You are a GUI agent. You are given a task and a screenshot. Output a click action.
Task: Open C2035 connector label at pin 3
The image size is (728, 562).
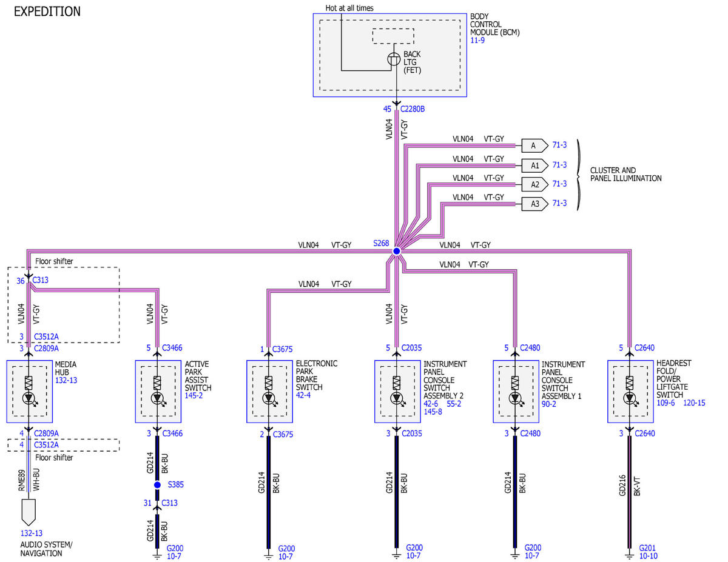(x=412, y=433)
